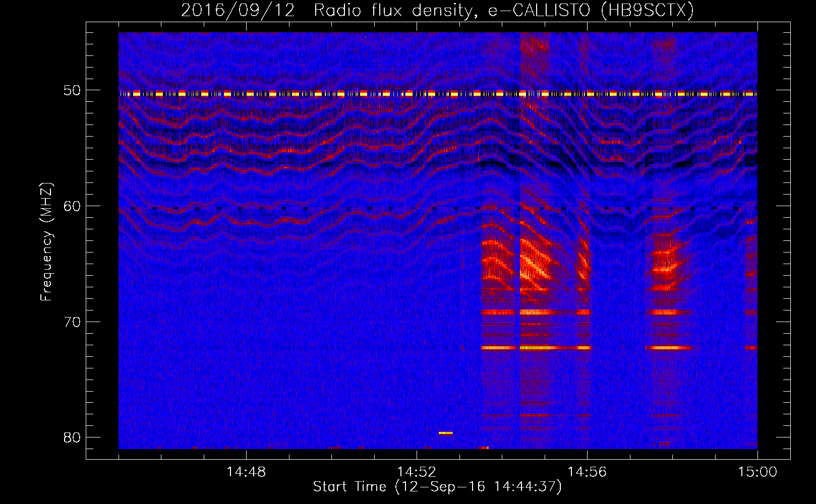The width and height of the screenshot is (816, 504).
Task: Click the 'Frequency (MHZ)' axis label
Action: point(46,242)
